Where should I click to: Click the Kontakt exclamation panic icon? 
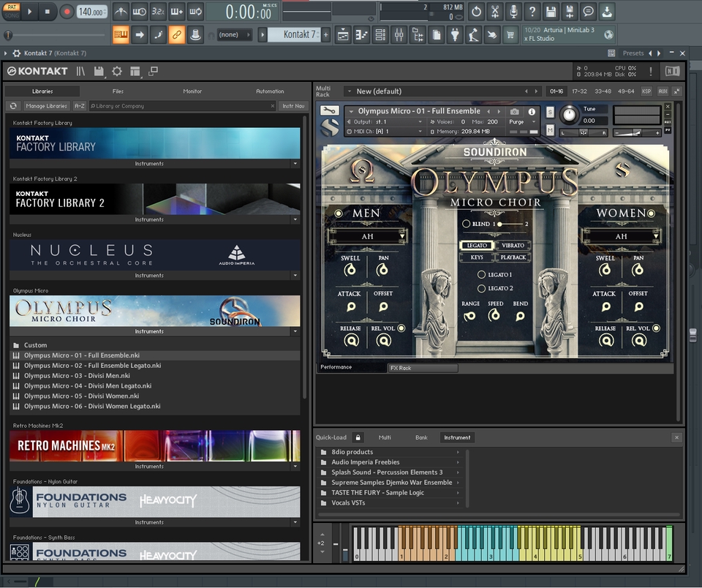tap(651, 71)
